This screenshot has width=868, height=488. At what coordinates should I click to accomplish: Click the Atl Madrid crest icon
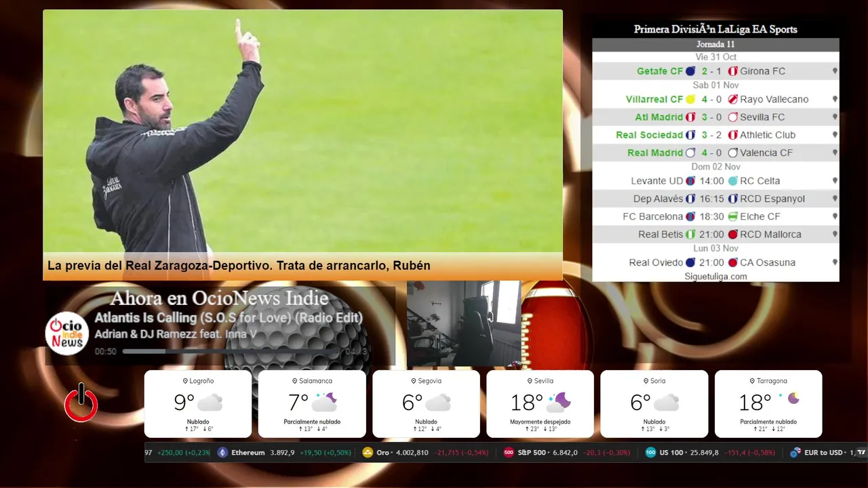(x=690, y=117)
